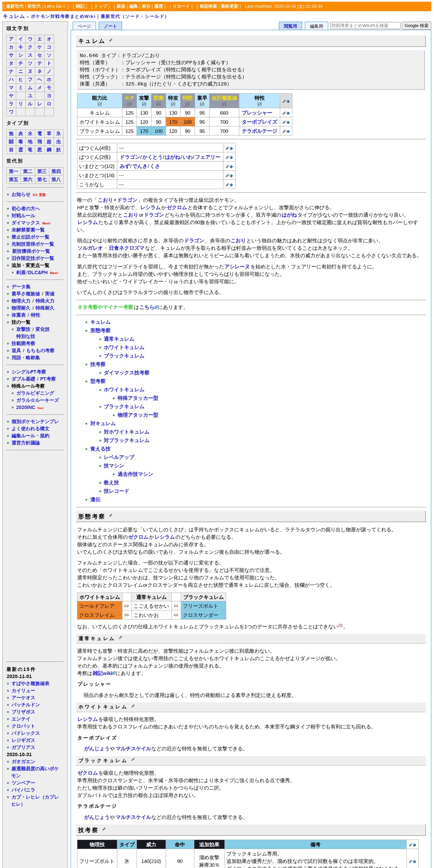
Task: Click the pencil edit icon in the ばつぐん(4倍) row
Action: pyautogui.click(x=227, y=148)
